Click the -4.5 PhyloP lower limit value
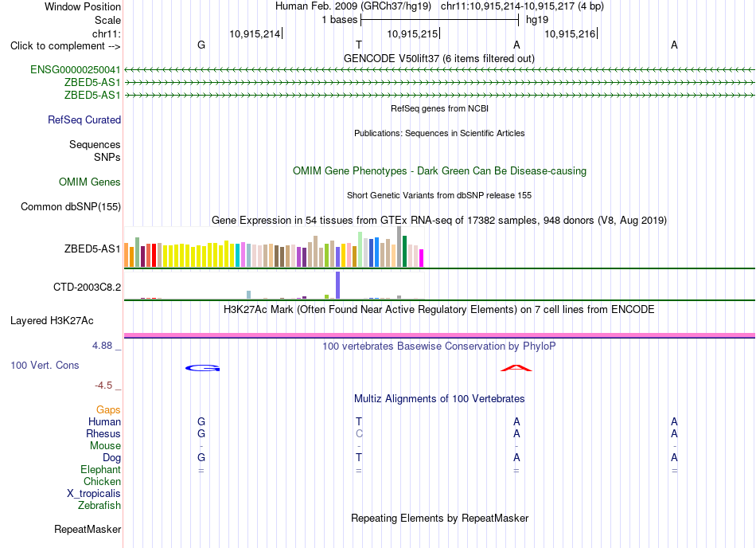 click(x=103, y=385)
